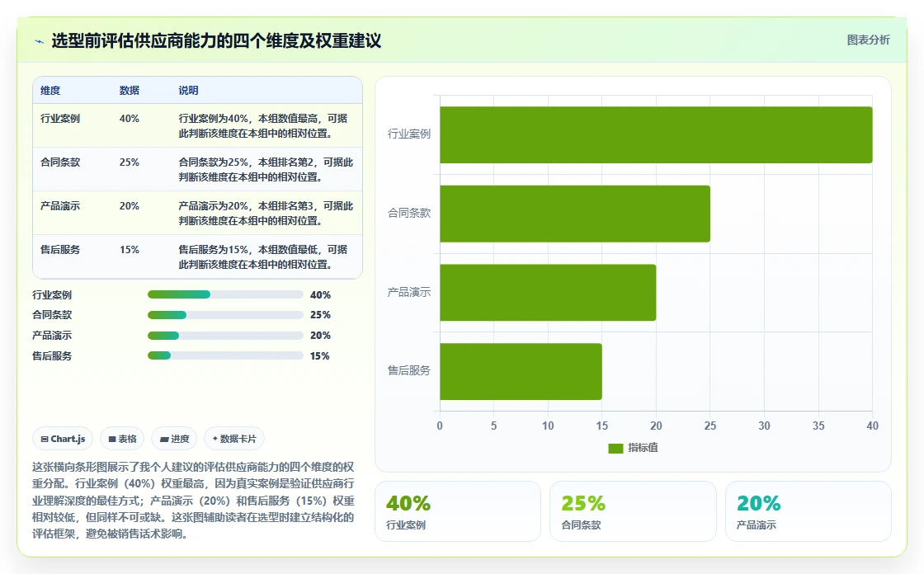Click the description paragraph starting 这张横向条形图

[x=193, y=501]
